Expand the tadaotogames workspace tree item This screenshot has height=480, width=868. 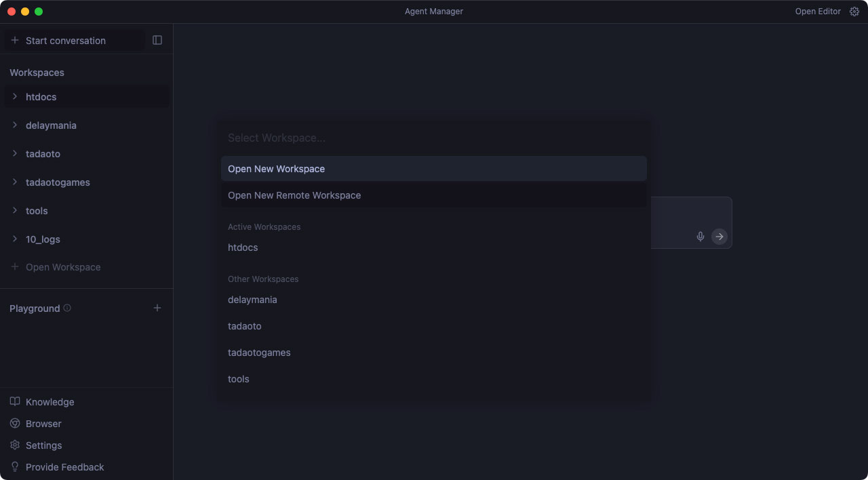(x=15, y=182)
